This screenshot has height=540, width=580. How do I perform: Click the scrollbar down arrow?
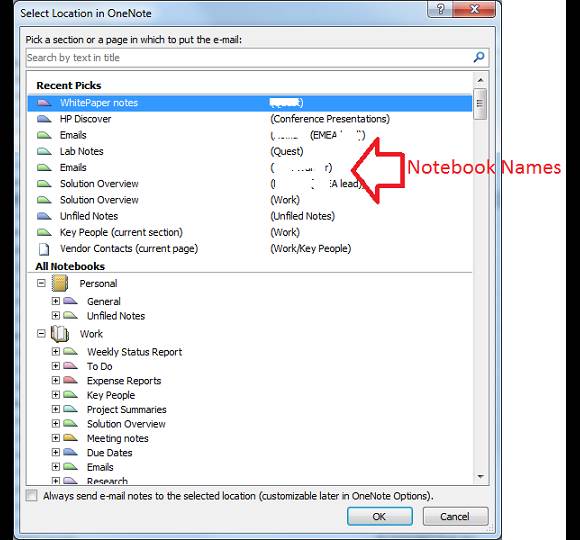tap(480, 476)
